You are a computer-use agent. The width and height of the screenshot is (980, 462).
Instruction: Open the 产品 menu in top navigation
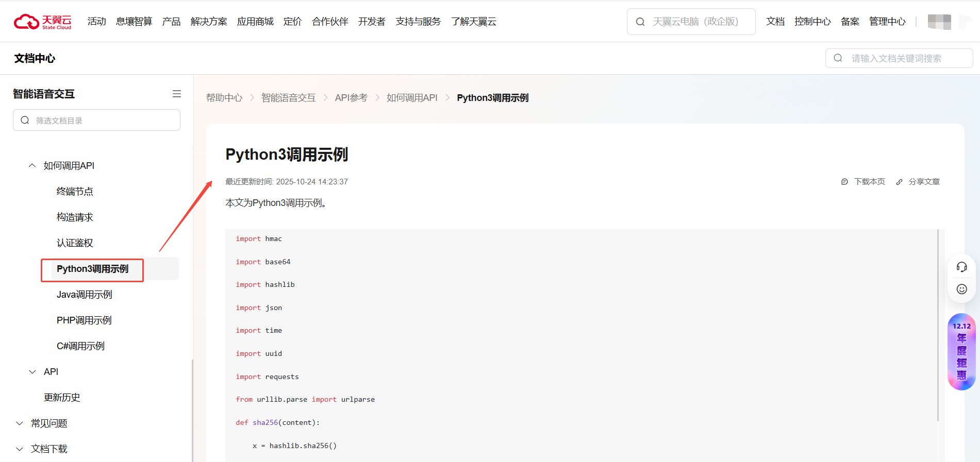[171, 22]
